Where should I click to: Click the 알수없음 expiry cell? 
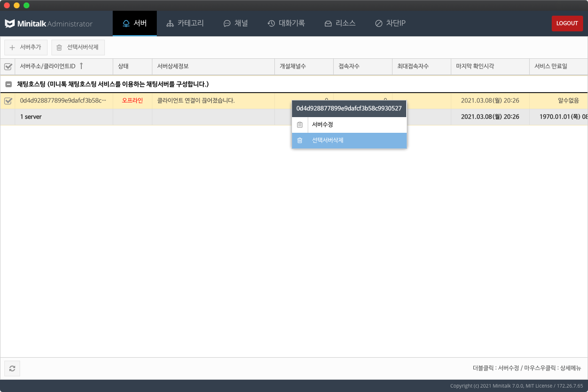(559, 100)
